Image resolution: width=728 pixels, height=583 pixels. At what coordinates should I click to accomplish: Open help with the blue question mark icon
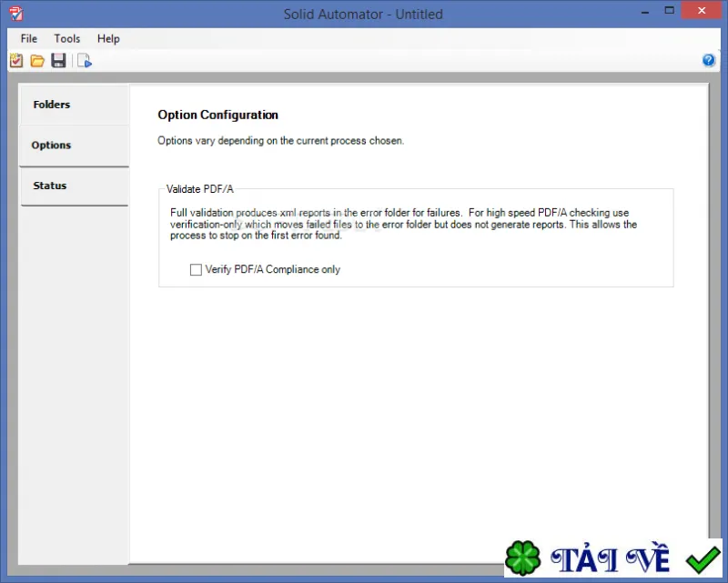click(x=709, y=60)
